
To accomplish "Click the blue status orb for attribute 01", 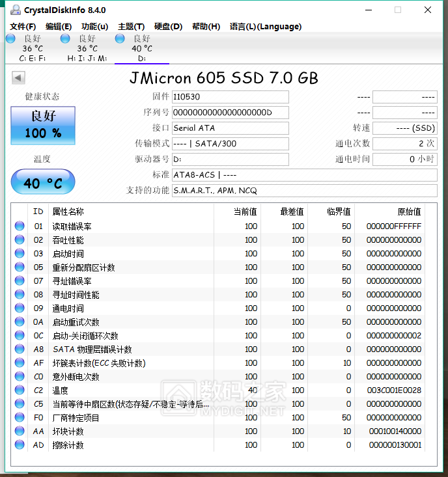I will pyautogui.click(x=20, y=226).
